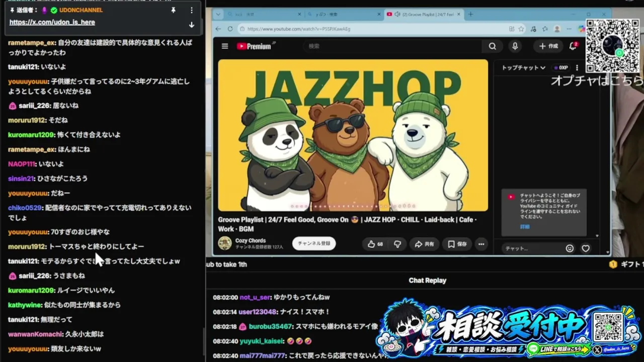Like the Groove Playlist video
Image resolution: width=644 pixels, height=362 pixels.
click(x=375, y=244)
